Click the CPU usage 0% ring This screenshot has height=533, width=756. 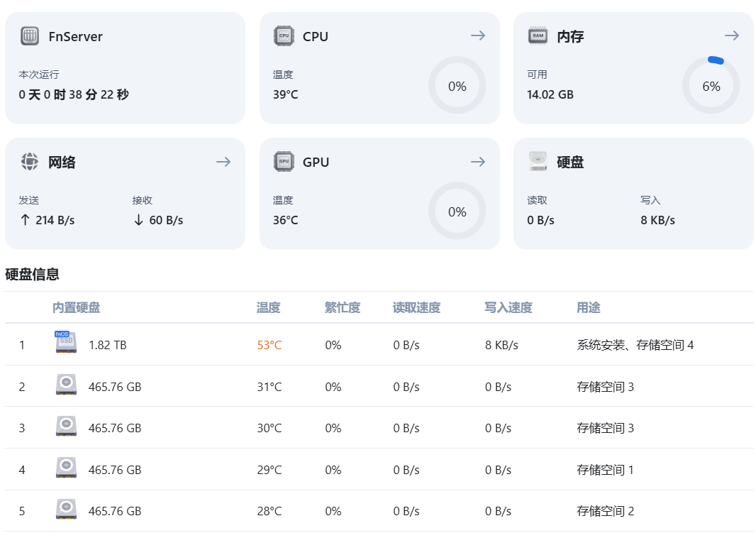pyautogui.click(x=457, y=86)
